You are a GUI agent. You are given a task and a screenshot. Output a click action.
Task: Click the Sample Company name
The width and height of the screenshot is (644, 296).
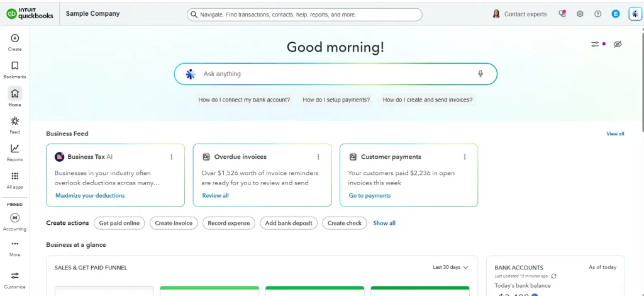[x=93, y=14]
